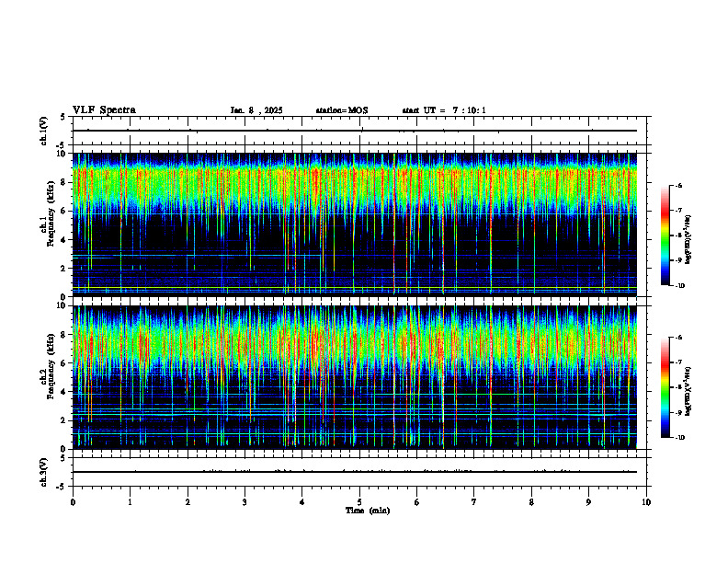The image size is (728, 563).
Task: Click the "Time (min)" axis label
Action: [x=368, y=511]
